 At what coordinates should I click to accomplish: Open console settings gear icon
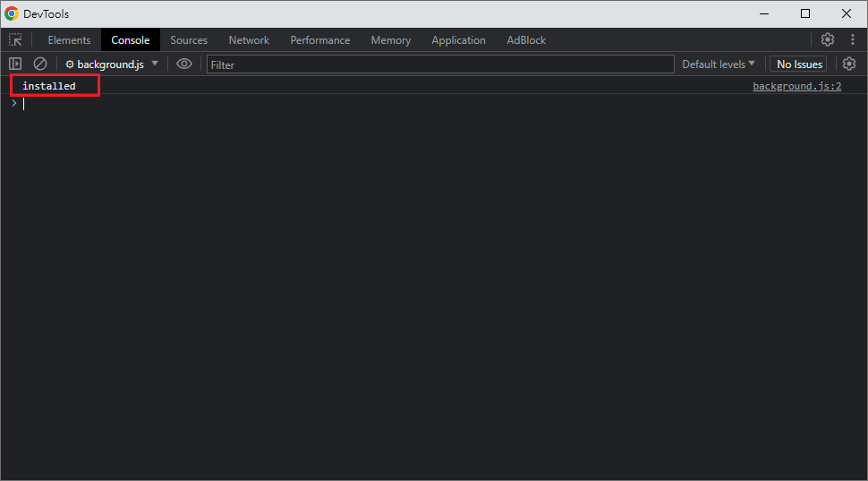[x=849, y=64]
